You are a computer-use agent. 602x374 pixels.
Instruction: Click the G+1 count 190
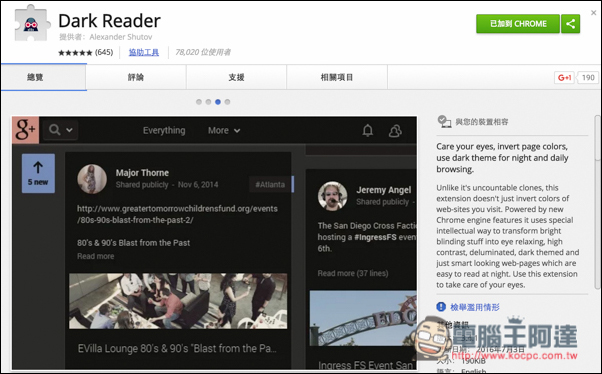click(588, 78)
